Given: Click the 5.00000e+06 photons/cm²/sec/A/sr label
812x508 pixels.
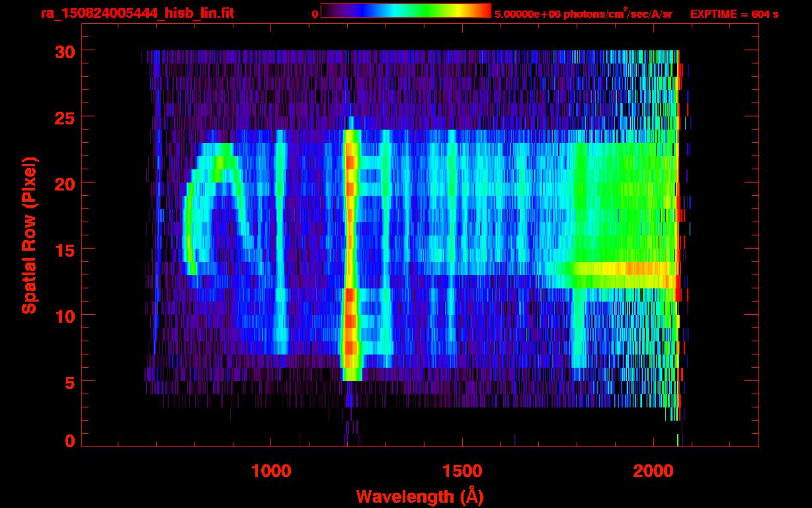Looking at the screenshot, I should 583,14.
